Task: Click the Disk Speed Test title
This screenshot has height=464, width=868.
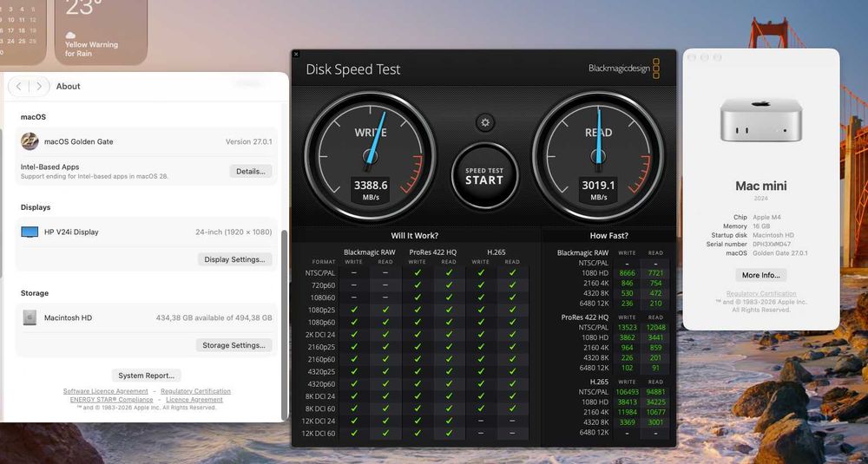Action: [353, 69]
